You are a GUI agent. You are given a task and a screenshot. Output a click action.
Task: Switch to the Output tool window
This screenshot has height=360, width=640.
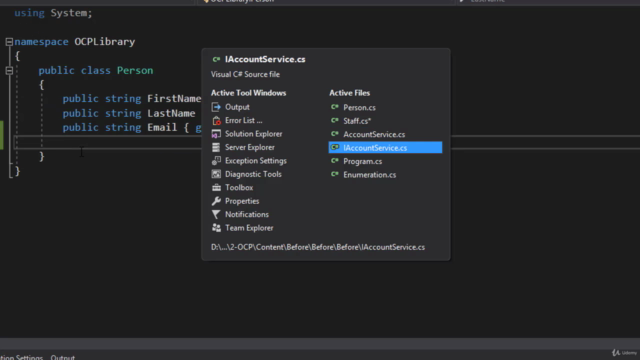pos(237,107)
